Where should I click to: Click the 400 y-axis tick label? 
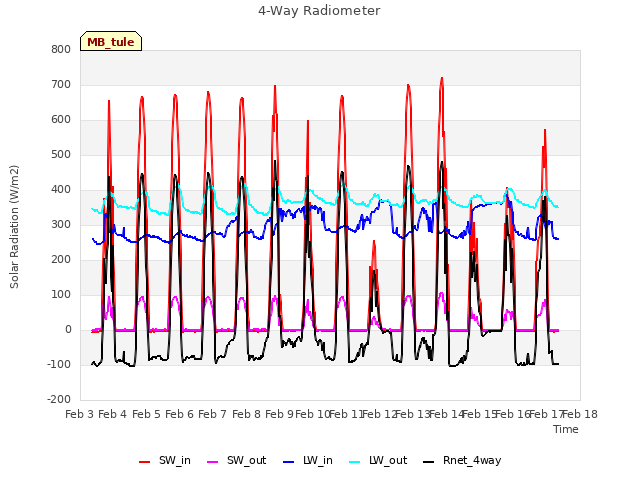61,190
